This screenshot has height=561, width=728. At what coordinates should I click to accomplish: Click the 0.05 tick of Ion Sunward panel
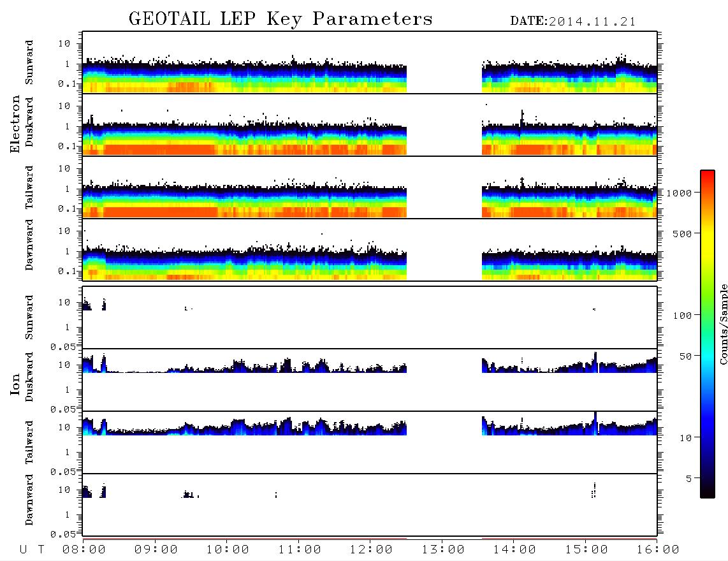62,346
